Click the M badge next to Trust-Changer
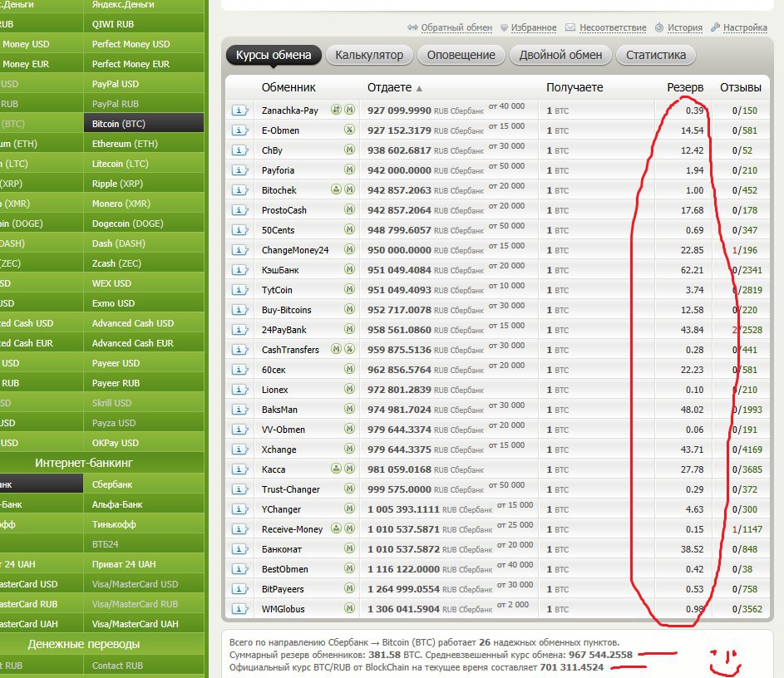Screen dimensions: 784x678 [x=349, y=488]
